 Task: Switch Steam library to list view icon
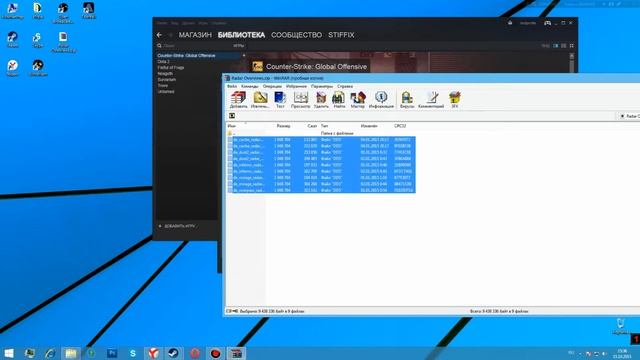coord(564,46)
